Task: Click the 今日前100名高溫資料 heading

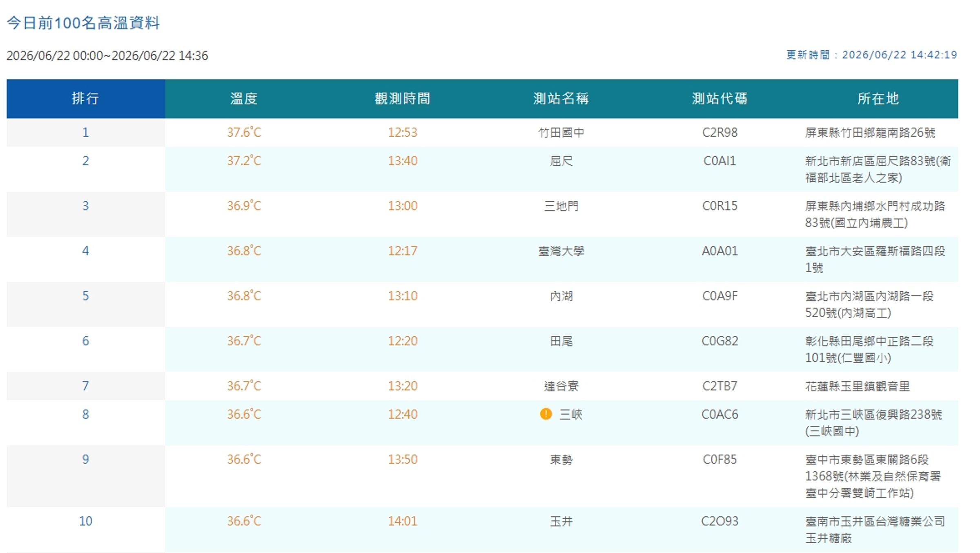Action: point(83,23)
